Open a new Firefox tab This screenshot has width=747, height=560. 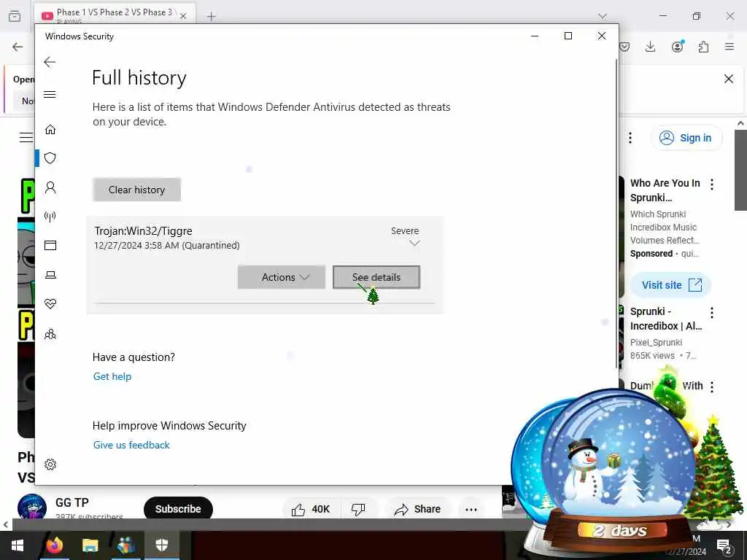click(x=212, y=17)
